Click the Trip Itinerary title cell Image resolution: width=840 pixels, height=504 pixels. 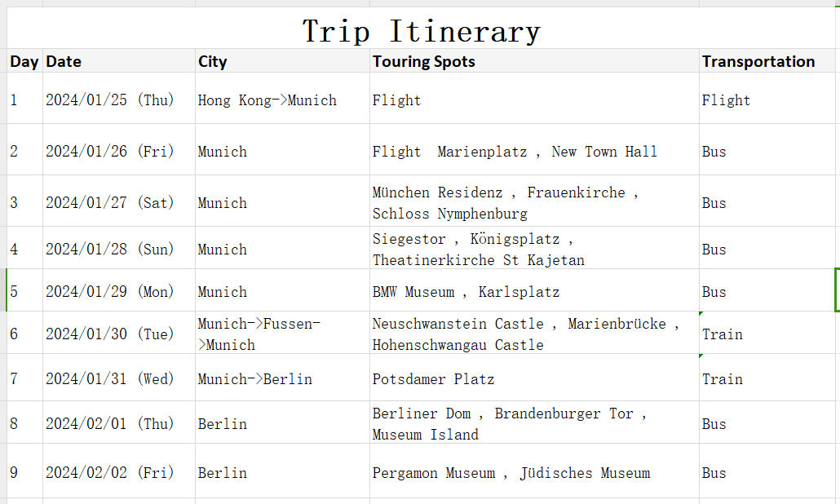point(421,31)
